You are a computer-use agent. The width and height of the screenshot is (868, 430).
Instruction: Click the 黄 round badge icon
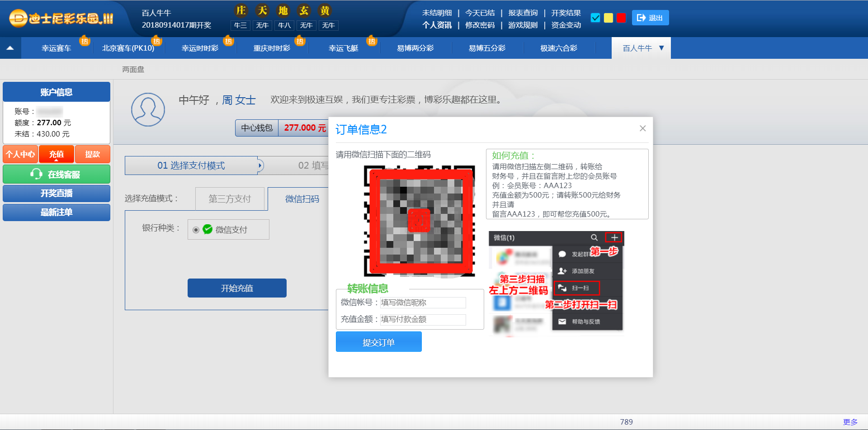325,10
